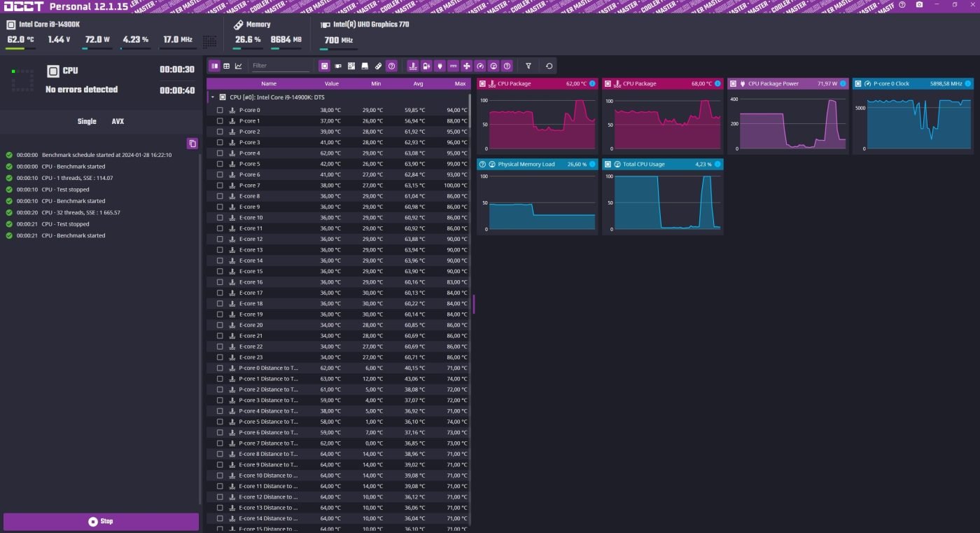Collapse the CPU [#0] Intel Core i9-14900K tree

213,97
